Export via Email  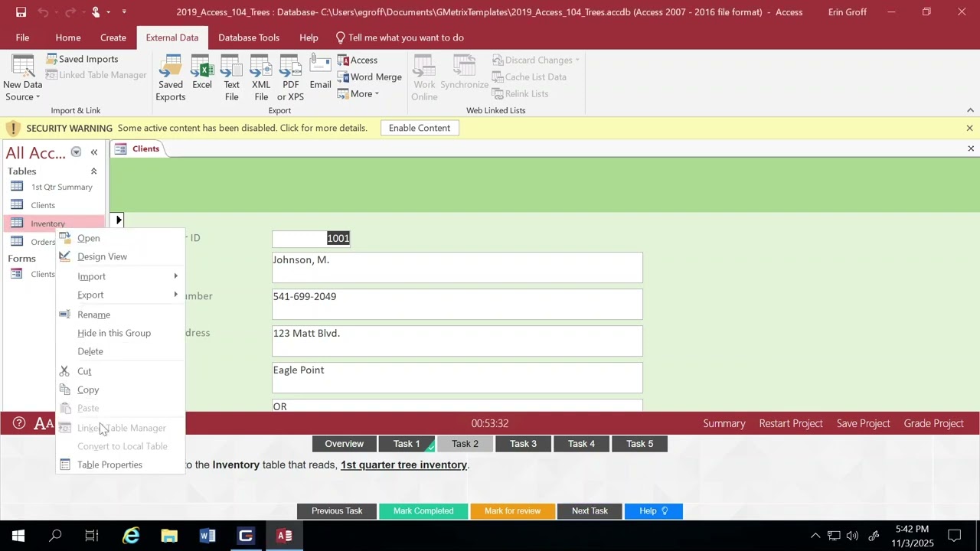320,73
